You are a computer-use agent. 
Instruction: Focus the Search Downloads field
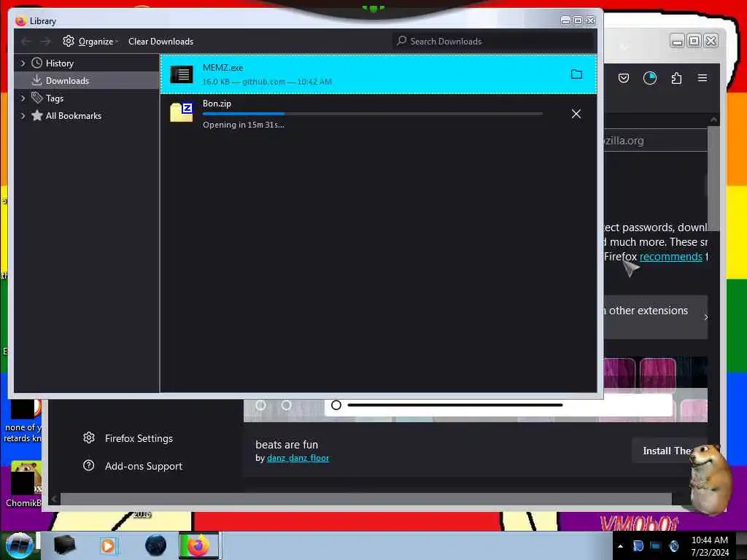pyautogui.click(x=494, y=42)
